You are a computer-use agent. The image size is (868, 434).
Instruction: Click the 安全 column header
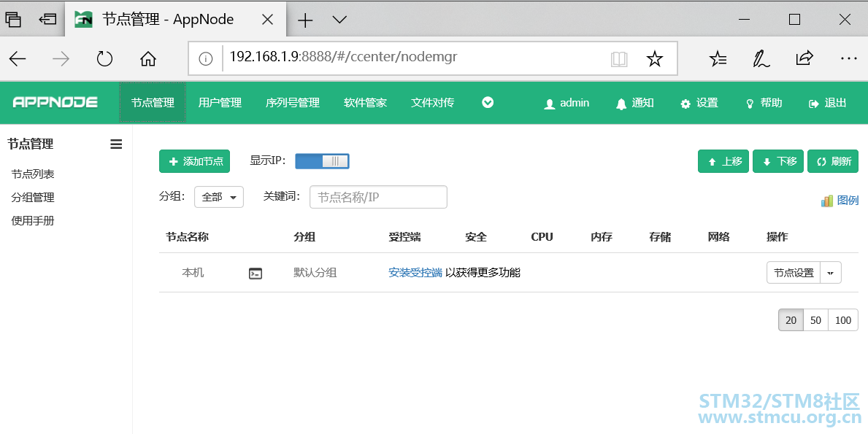pyautogui.click(x=476, y=236)
